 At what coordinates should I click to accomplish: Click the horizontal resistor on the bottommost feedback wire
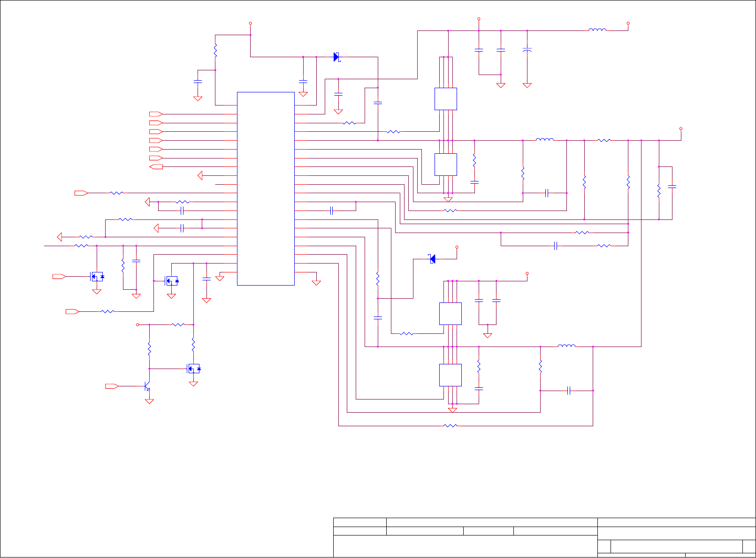(x=451, y=426)
